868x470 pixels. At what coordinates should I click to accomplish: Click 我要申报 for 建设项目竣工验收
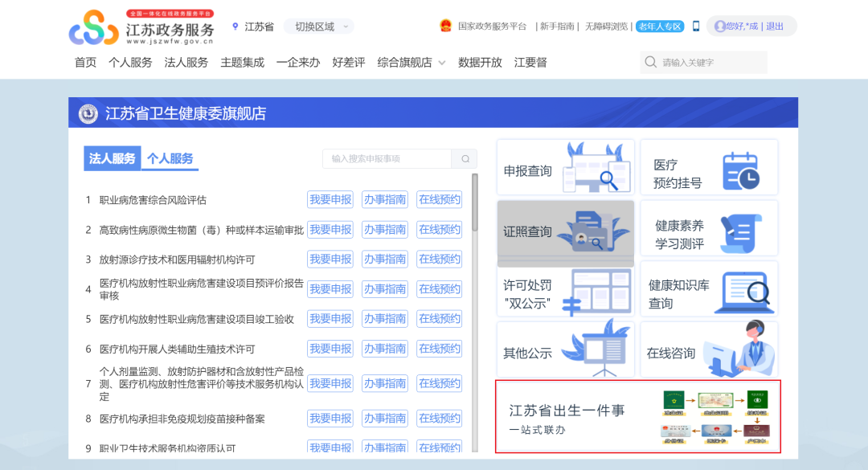point(330,319)
